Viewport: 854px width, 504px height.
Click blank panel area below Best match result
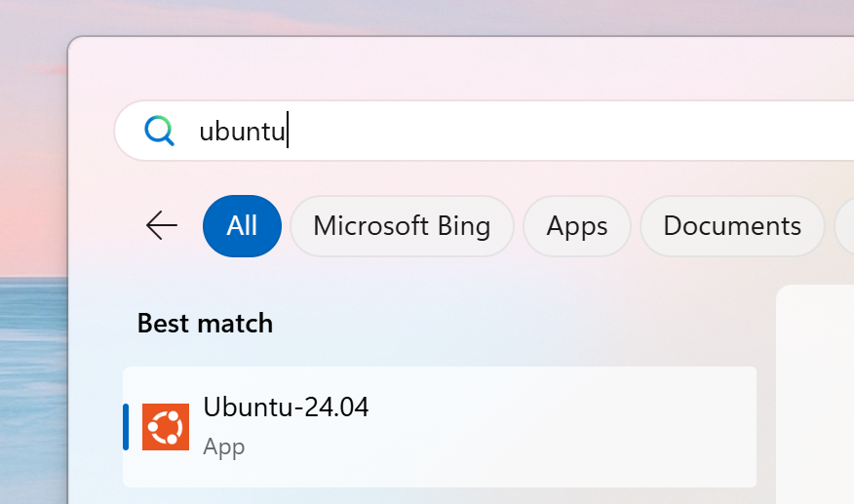click(x=439, y=496)
